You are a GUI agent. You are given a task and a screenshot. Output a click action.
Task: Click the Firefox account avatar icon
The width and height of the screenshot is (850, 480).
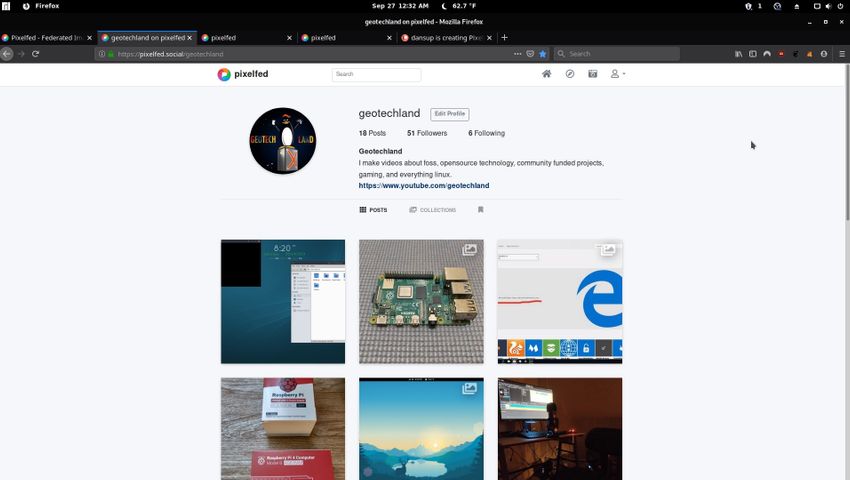(824, 54)
